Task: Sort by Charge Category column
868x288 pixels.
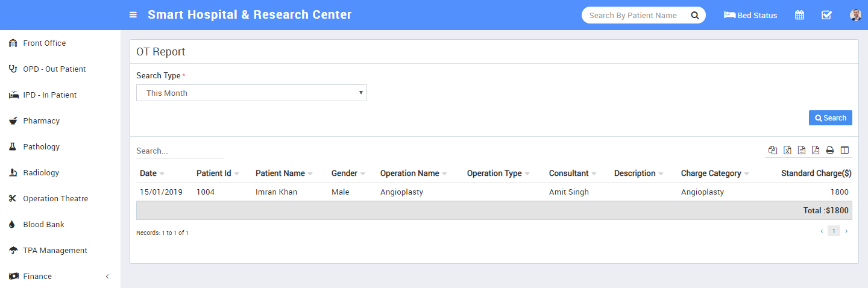Action: tap(715, 174)
